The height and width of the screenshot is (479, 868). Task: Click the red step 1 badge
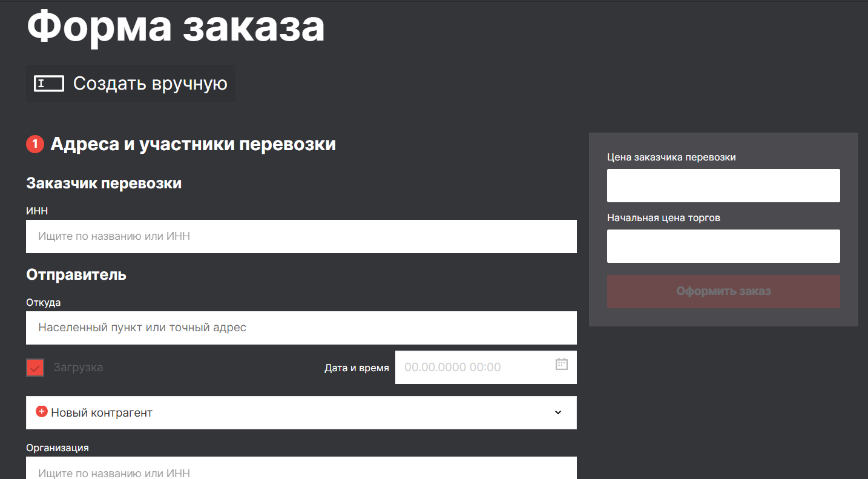pos(35,144)
